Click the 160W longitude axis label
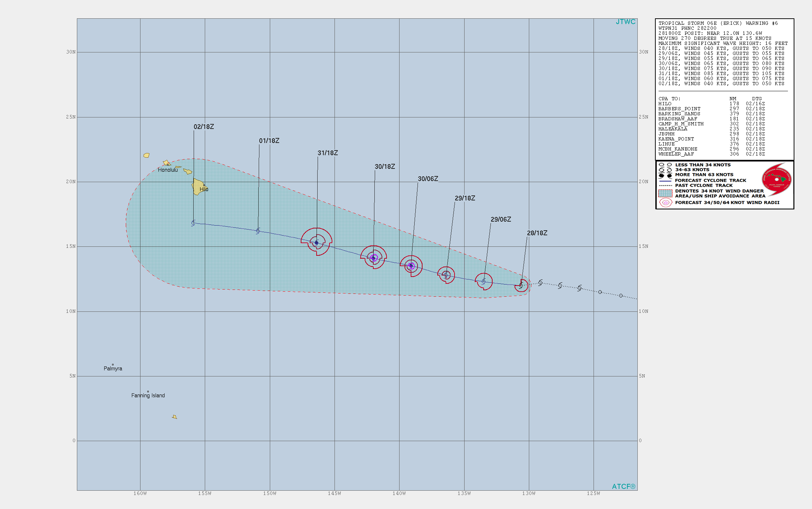This screenshot has width=812, height=509. [x=140, y=494]
